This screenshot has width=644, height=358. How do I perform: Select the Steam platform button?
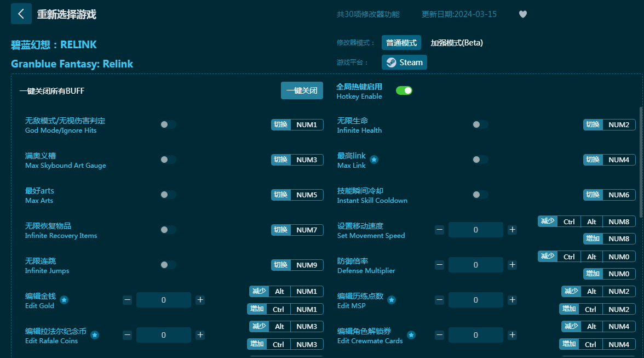pos(405,62)
